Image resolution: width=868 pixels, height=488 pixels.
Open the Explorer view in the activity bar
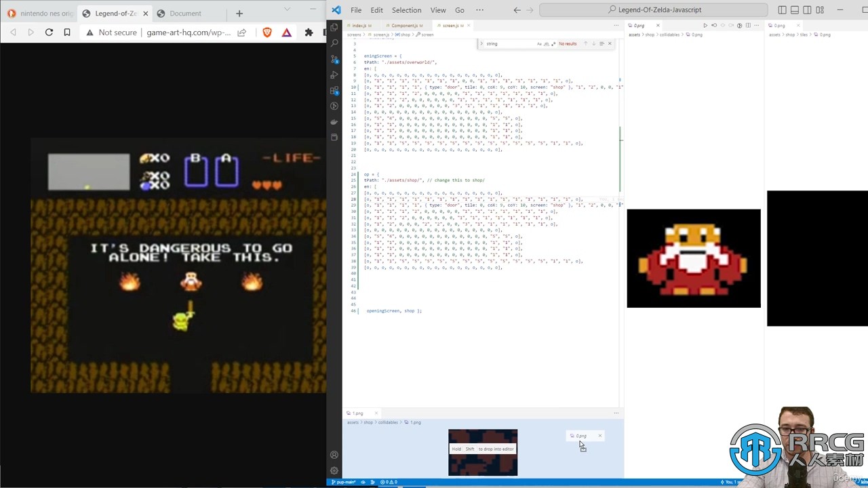click(x=334, y=27)
